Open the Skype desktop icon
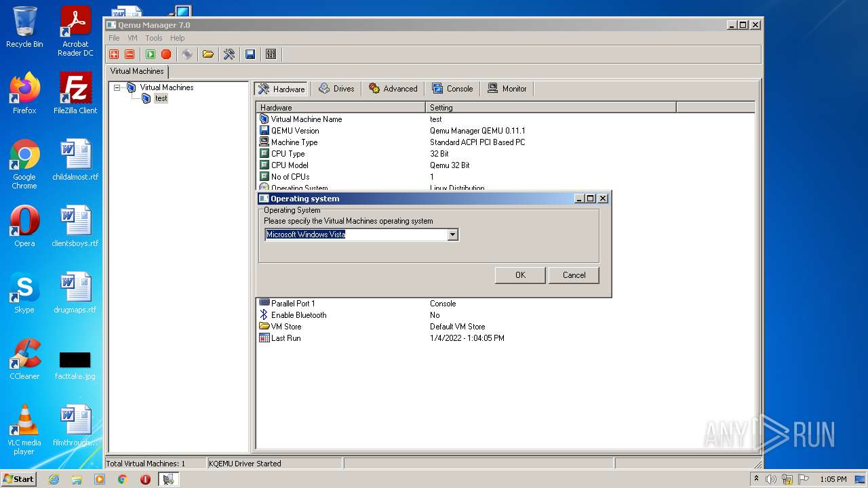Screen dimensions: 868x488 coord(24,293)
